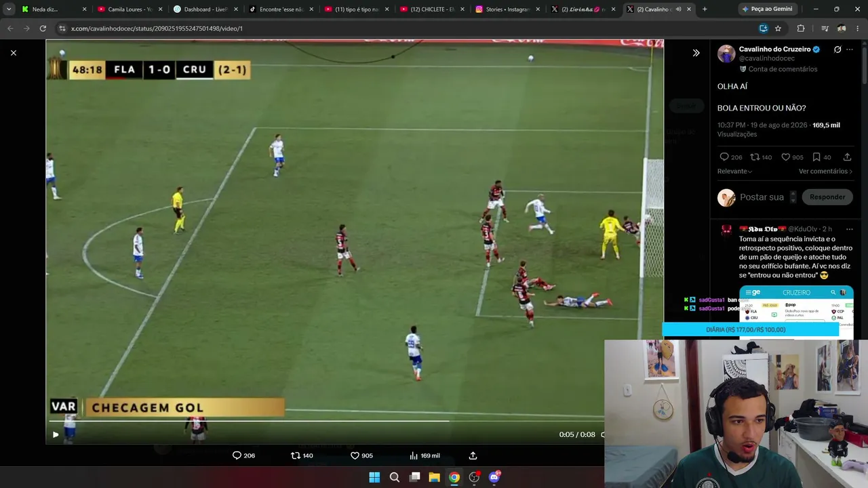Viewport: 868px width, 488px height.
Task: Reload the current page
Action: 43,28
